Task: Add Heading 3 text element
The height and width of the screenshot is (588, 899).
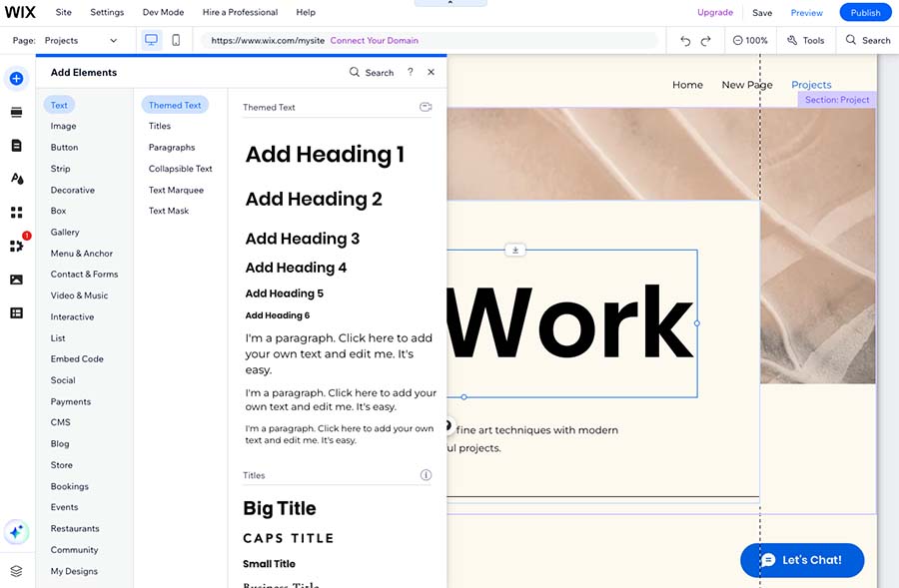Action: pos(302,239)
